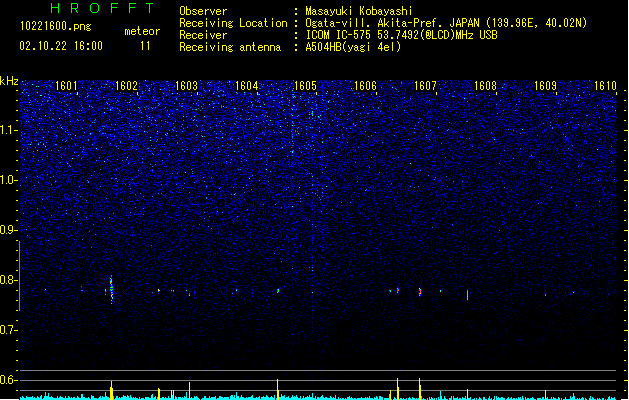Click the 'Receiver' field label
This screenshot has height=400, width=629.
pyautogui.click(x=203, y=35)
